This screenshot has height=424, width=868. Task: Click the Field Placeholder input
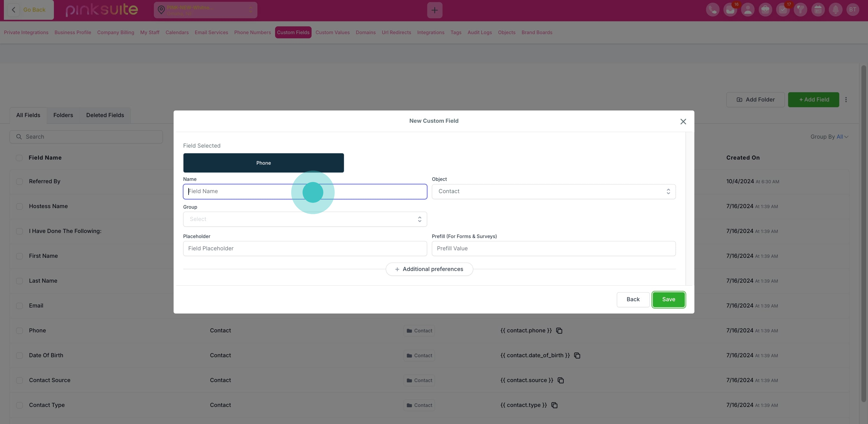click(x=305, y=249)
